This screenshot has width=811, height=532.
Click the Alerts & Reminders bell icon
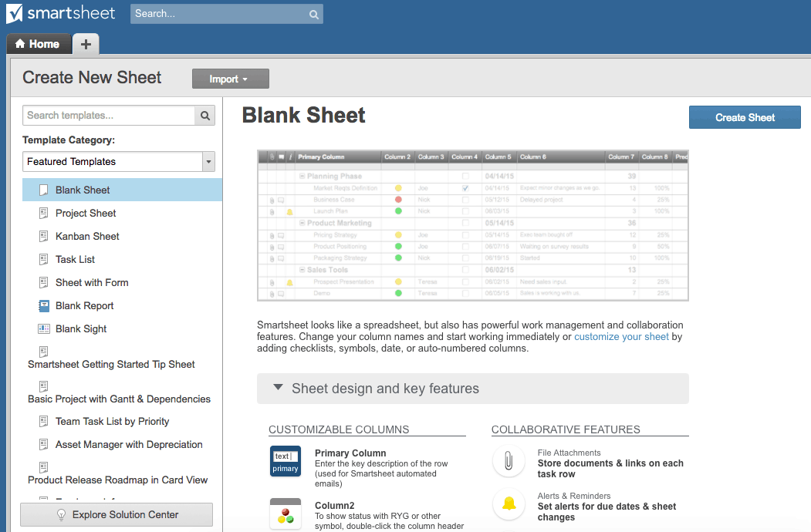(509, 504)
